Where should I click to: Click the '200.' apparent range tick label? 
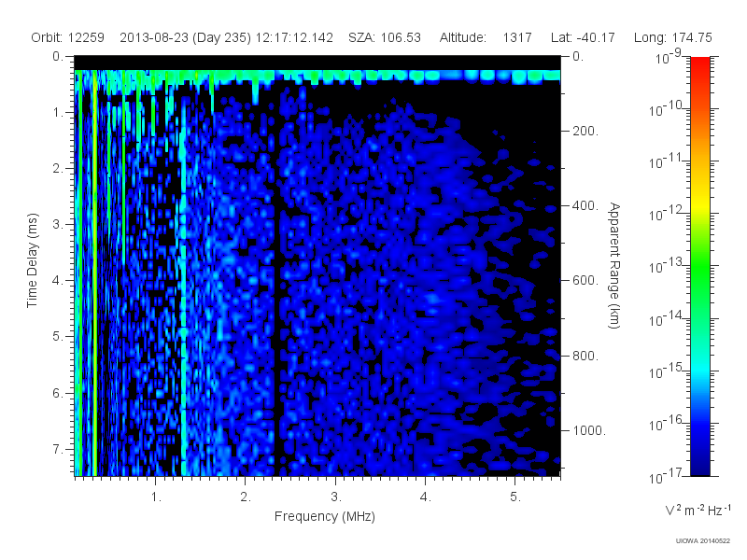[585, 131]
